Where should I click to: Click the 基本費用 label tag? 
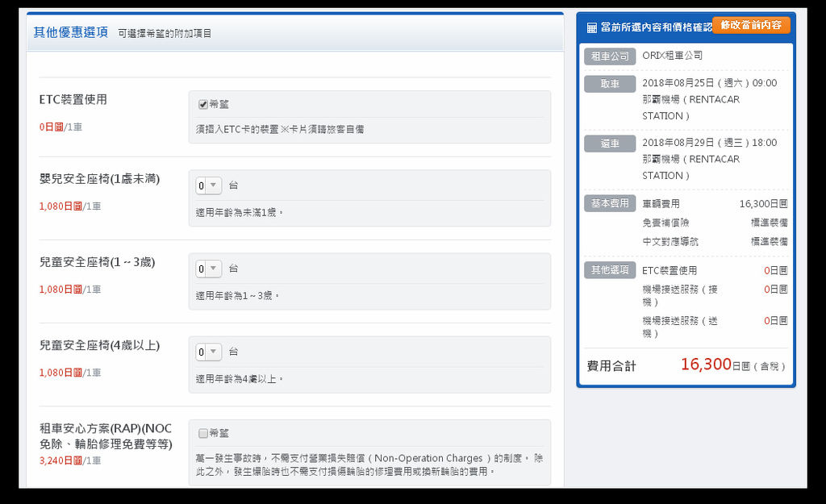click(x=610, y=203)
